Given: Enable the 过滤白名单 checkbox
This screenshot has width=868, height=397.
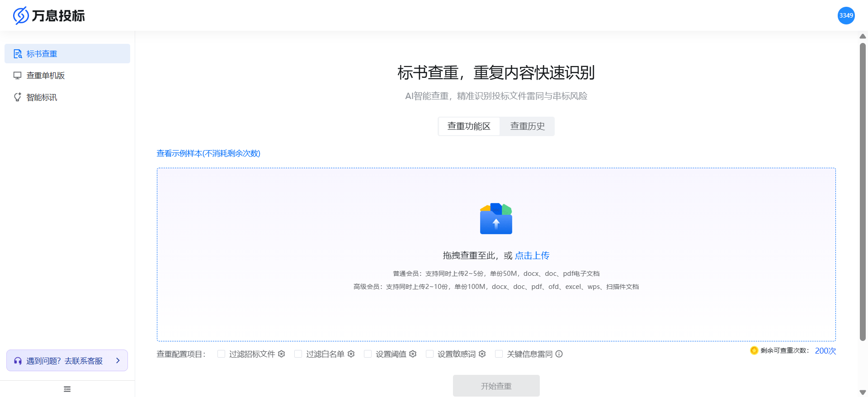Looking at the screenshot, I should click(298, 354).
